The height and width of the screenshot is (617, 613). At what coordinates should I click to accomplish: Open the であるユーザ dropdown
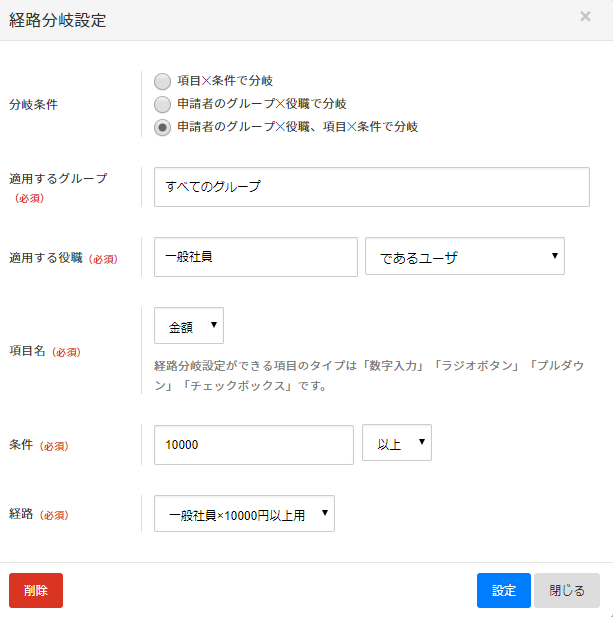pyautogui.click(x=465, y=257)
